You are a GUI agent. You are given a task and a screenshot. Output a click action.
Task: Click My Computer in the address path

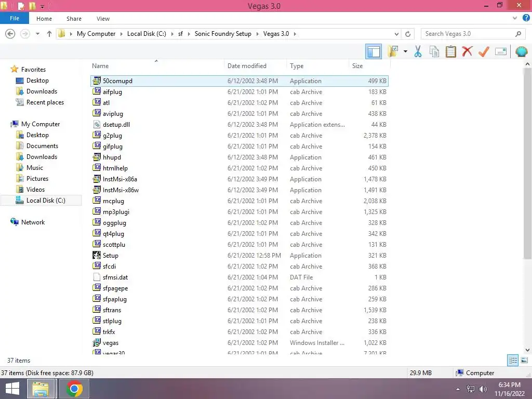tap(96, 34)
